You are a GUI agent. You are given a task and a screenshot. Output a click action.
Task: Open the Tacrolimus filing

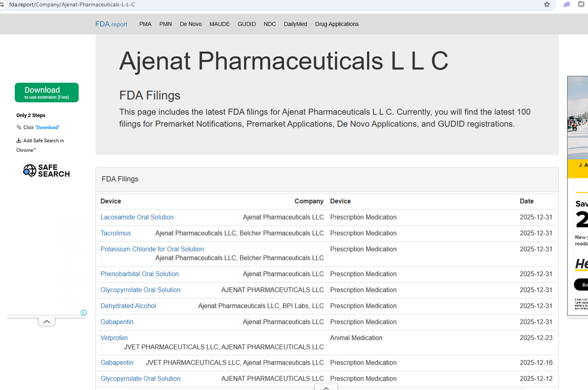116,233
